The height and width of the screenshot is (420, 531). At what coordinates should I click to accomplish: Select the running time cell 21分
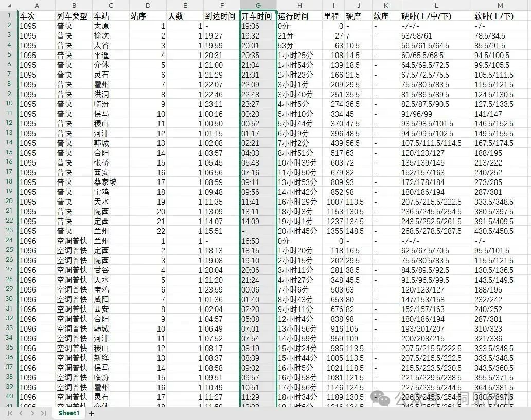[299, 36]
